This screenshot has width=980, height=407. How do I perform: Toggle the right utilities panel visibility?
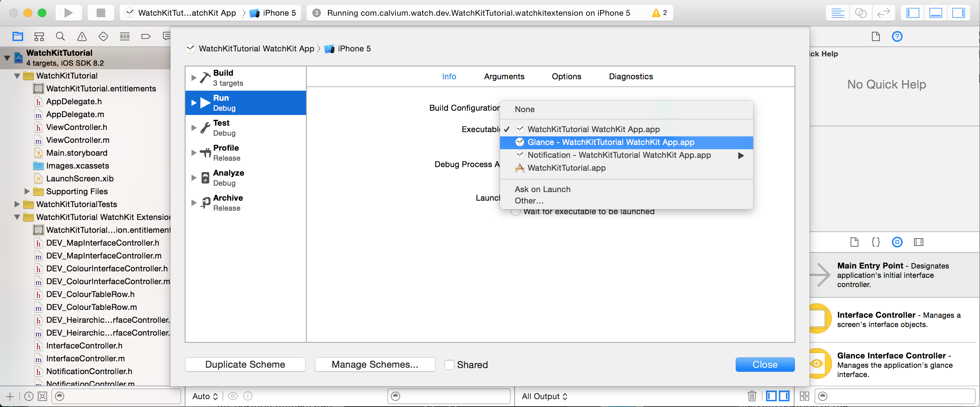click(958, 12)
